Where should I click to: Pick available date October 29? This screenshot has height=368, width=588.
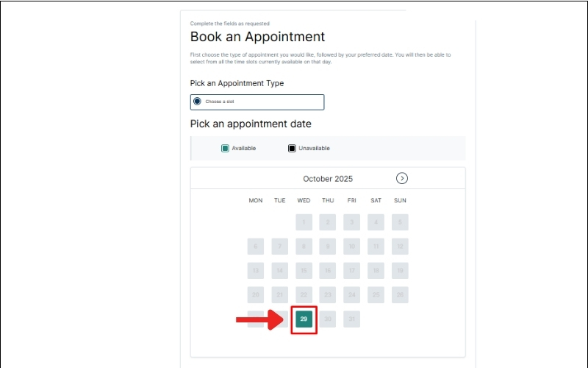point(304,319)
